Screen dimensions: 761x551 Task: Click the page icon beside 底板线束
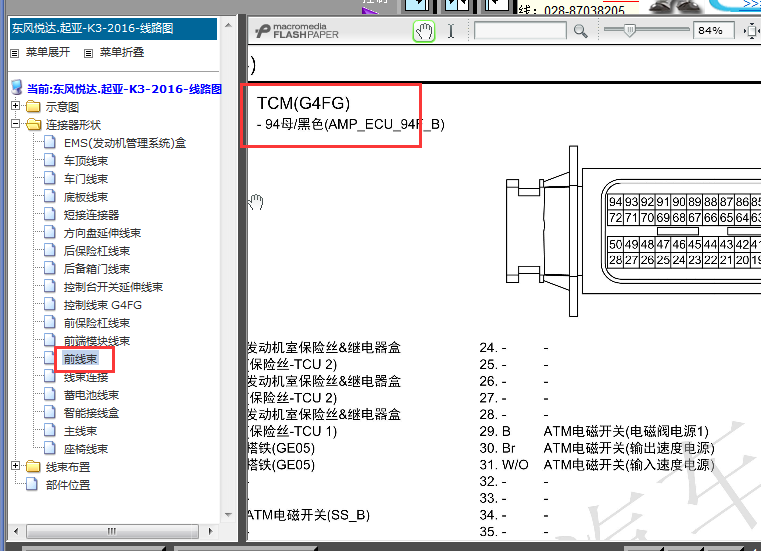[x=50, y=196]
